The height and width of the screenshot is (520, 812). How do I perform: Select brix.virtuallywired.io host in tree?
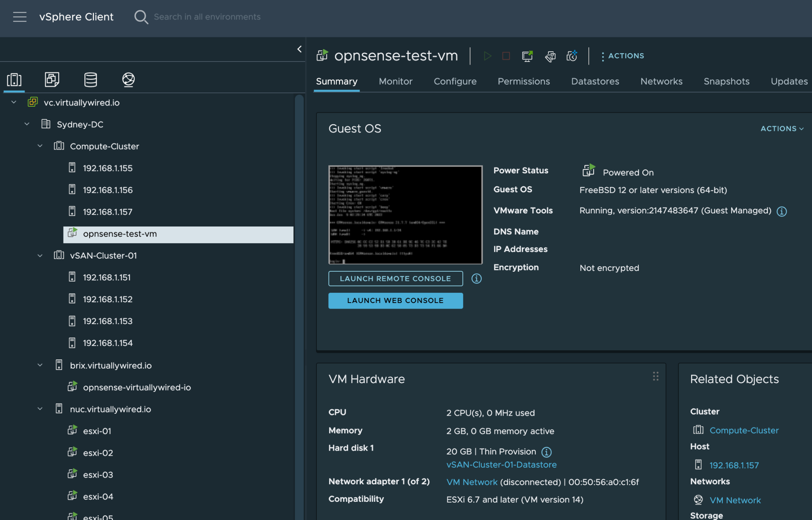coord(111,365)
